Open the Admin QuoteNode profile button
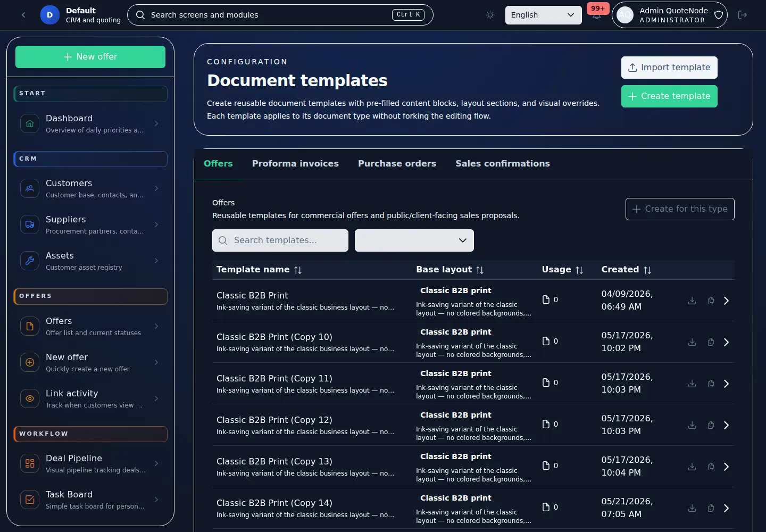The height and width of the screenshot is (532, 766). [x=669, y=15]
